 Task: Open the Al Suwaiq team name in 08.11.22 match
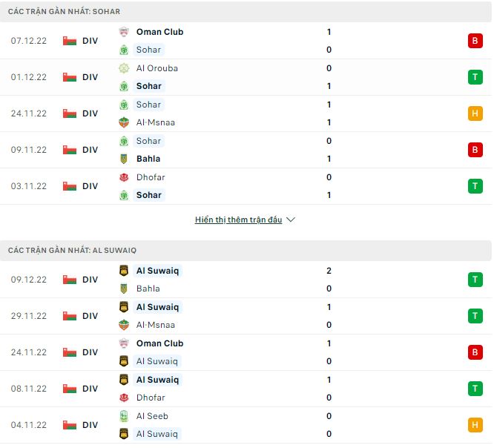point(157,380)
